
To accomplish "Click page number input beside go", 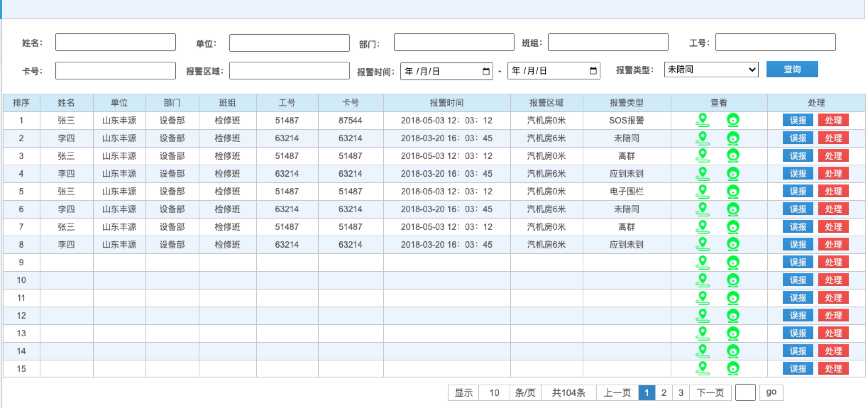I will (x=745, y=392).
